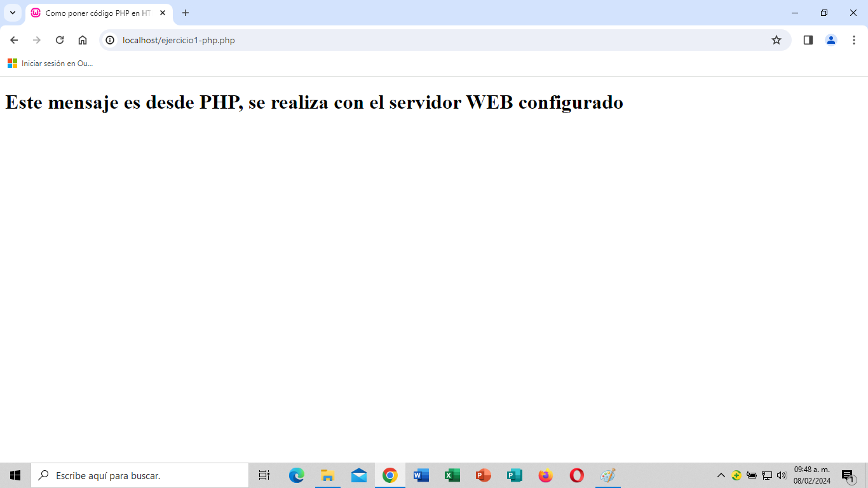Launch Microsoft Word from the taskbar

click(421, 475)
